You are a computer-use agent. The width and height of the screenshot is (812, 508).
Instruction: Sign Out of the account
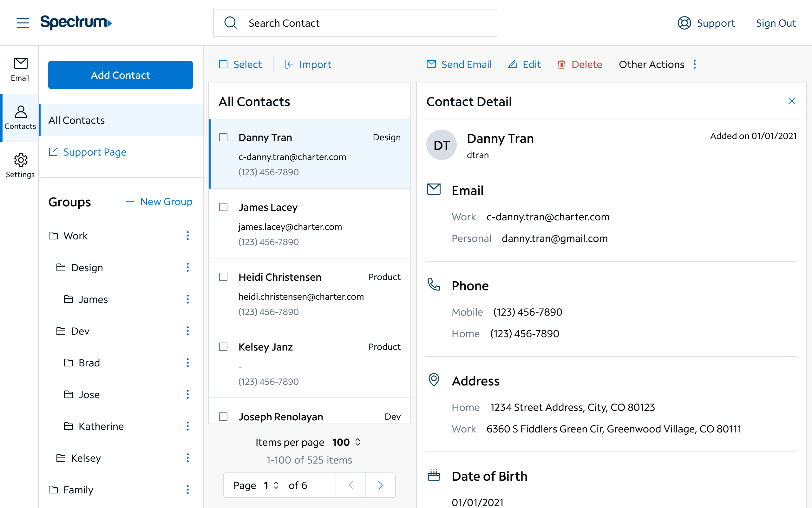pyautogui.click(x=776, y=23)
